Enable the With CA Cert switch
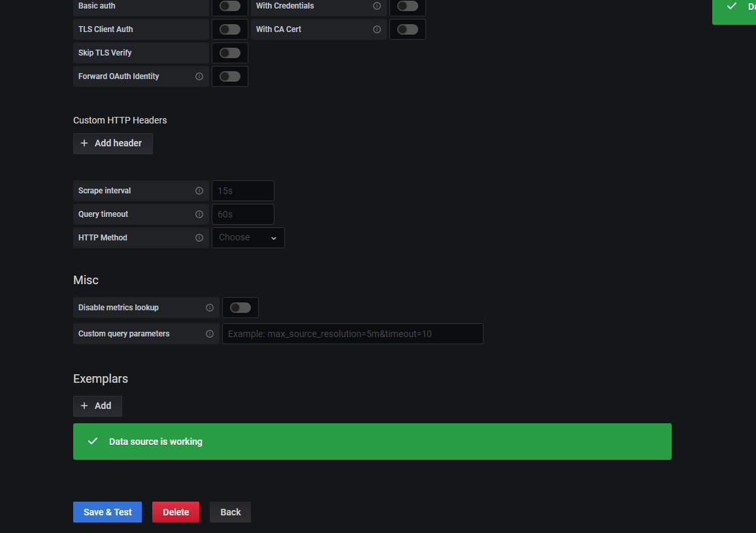Viewport: 756px width, 533px height. 407,29
